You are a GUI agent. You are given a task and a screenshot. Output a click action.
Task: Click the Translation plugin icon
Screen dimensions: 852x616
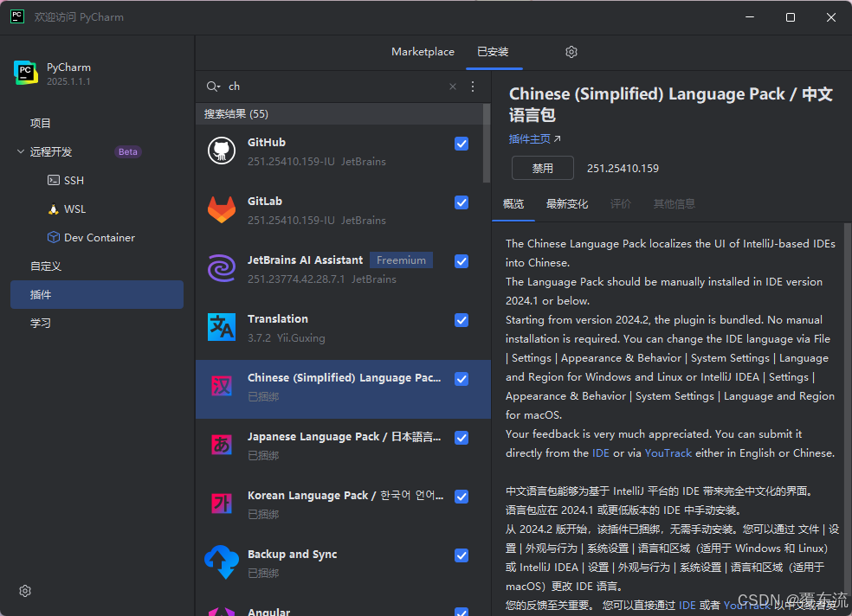click(x=222, y=327)
